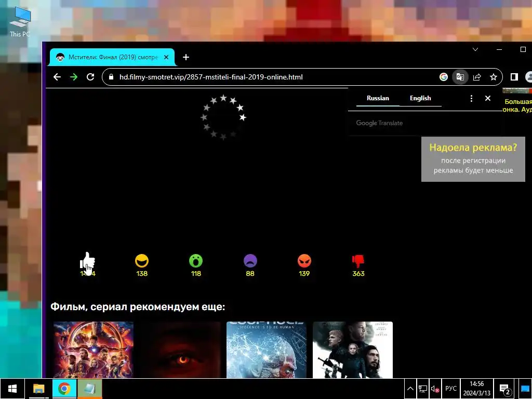This screenshot has height=399, width=532.
Task: Click the thumbs-up like reaction
Action: click(87, 261)
